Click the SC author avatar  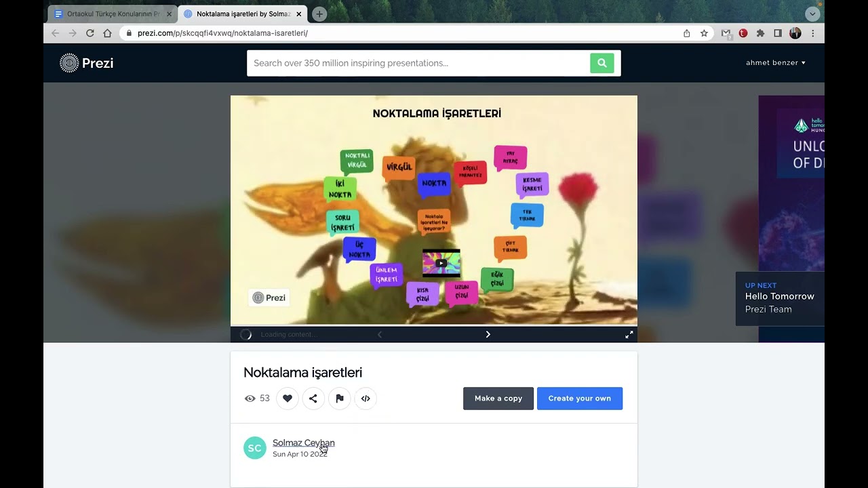[255, 448]
